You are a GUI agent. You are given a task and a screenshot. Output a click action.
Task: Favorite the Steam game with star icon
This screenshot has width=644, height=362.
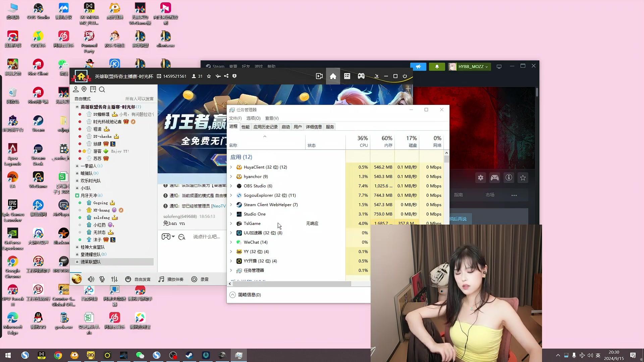tap(523, 178)
